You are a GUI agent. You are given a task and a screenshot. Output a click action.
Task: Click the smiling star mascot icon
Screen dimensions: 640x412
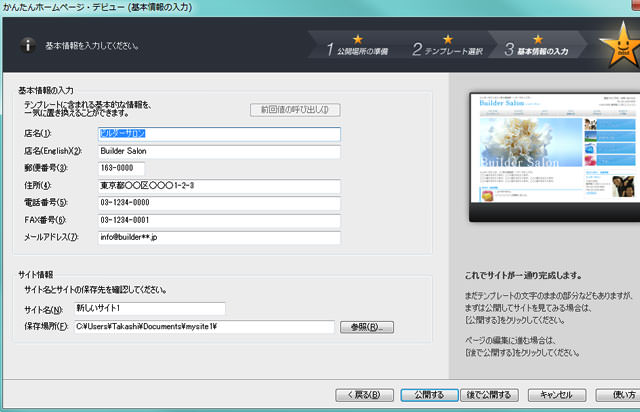point(620,46)
